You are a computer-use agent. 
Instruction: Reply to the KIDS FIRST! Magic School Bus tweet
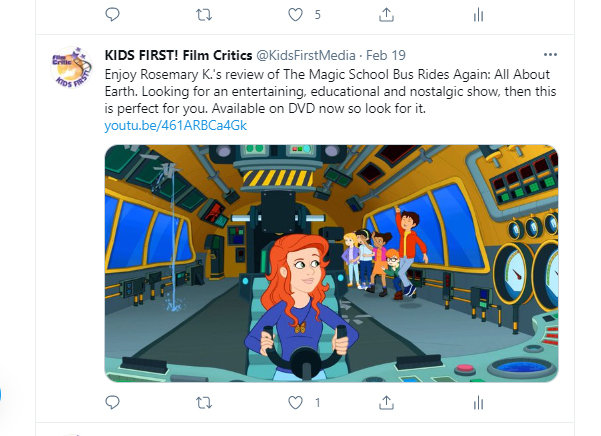tap(112, 402)
